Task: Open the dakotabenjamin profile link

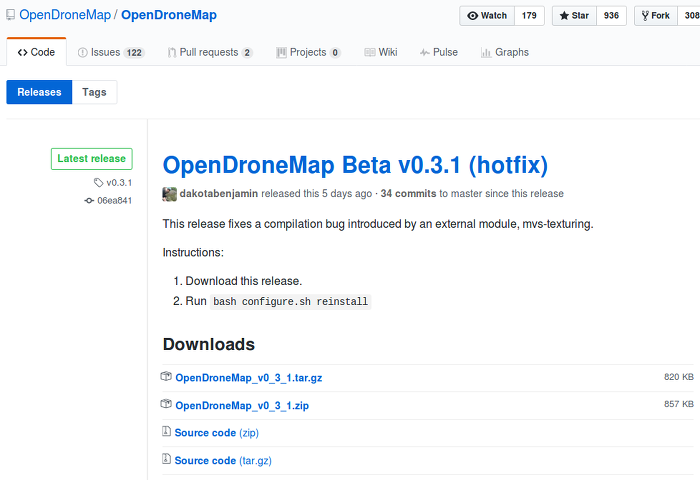Action: [x=219, y=193]
